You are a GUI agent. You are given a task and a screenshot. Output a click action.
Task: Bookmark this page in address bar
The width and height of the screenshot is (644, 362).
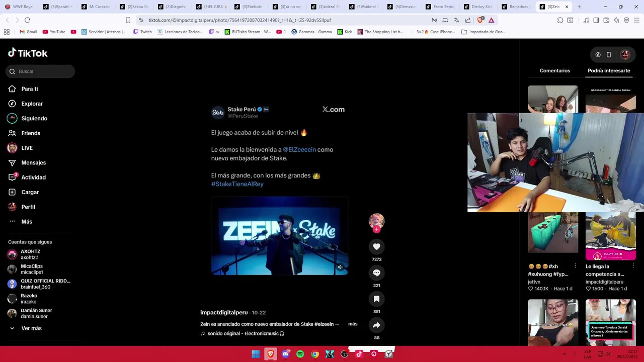coord(128,20)
